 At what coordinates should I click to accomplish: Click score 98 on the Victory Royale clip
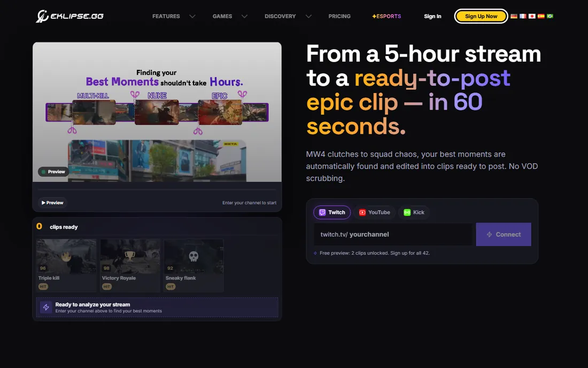coord(106,268)
